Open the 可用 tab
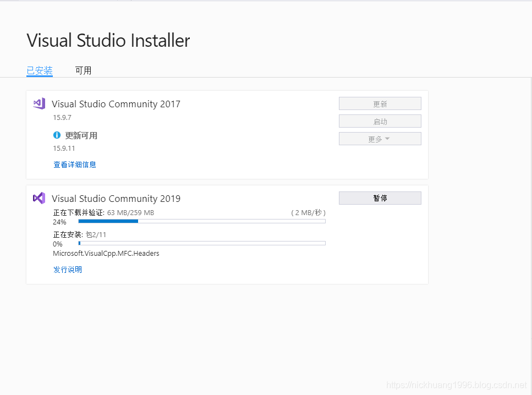 coord(83,70)
